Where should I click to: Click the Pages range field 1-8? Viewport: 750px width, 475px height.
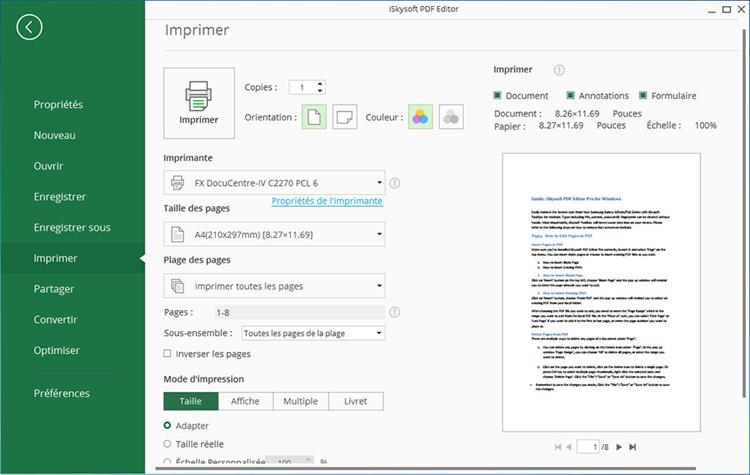pos(299,312)
